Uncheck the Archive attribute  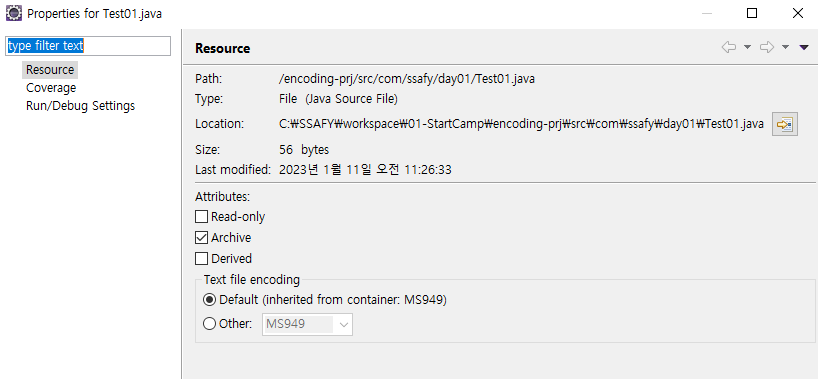tap(201, 238)
